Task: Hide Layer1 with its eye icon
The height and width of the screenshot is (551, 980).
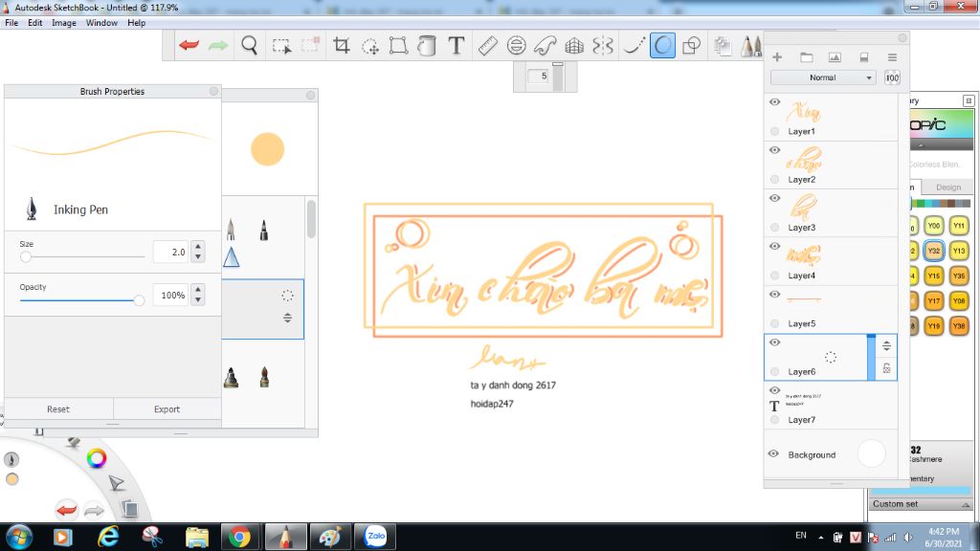Action: [775, 101]
